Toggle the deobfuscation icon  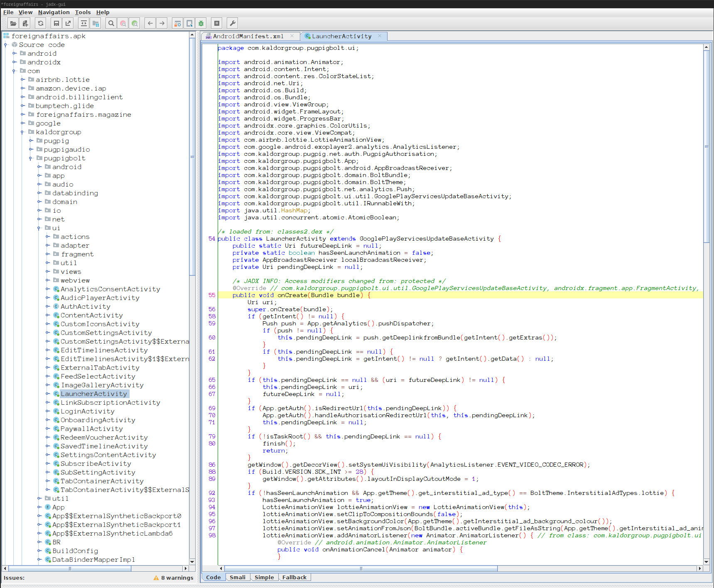pos(177,23)
